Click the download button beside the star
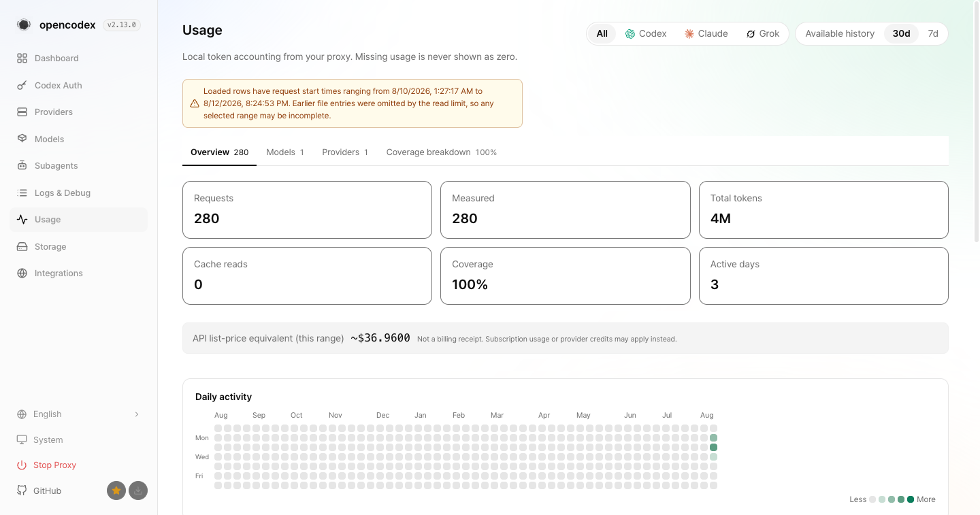 coord(138,491)
